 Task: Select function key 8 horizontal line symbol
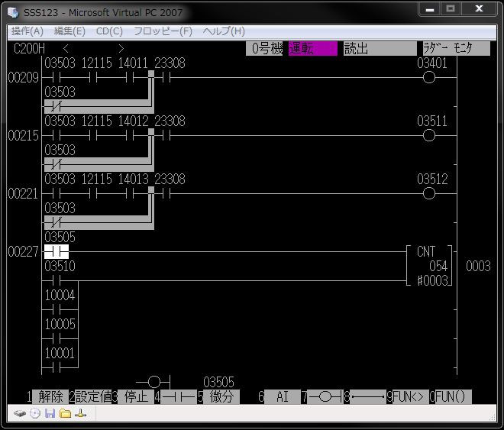point(368,397)
